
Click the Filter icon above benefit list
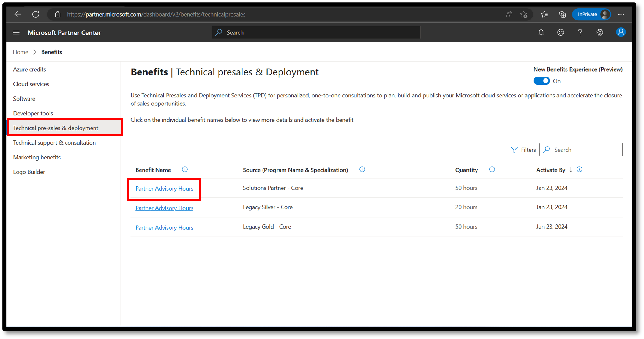point(514,149)
